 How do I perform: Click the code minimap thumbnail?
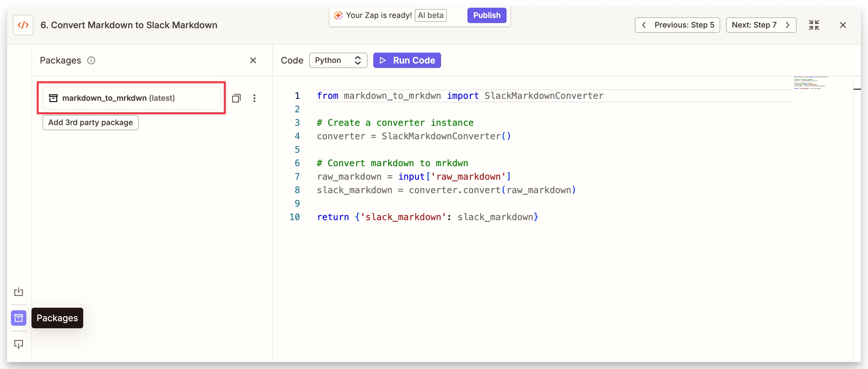tap(810, 83)
